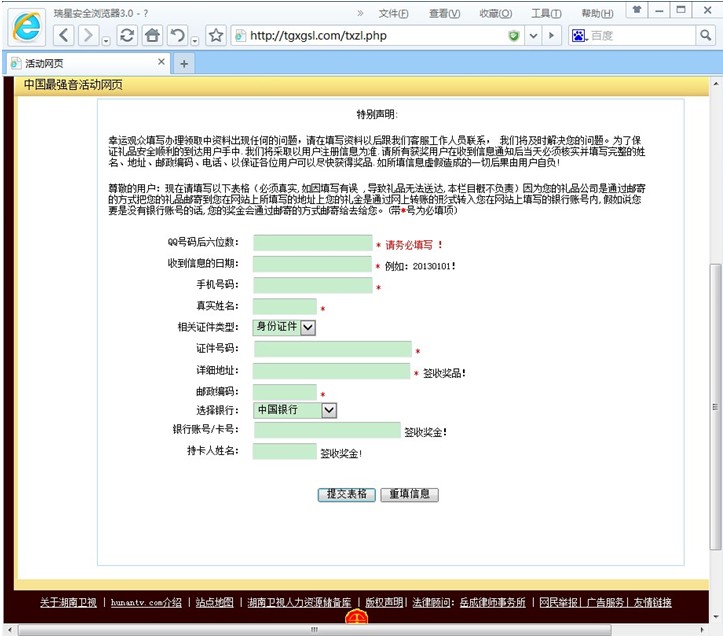Click the Rising browser logo icon

click(27, 26)
